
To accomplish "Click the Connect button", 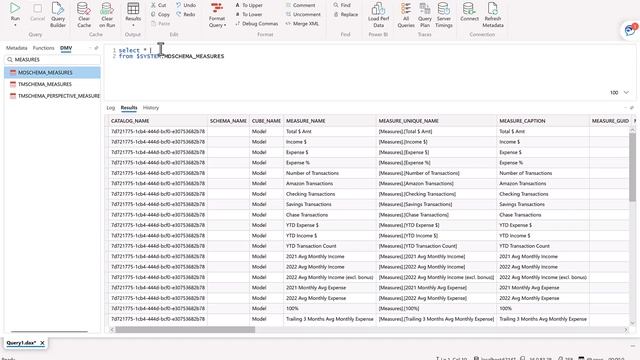I will pos(469,11).
